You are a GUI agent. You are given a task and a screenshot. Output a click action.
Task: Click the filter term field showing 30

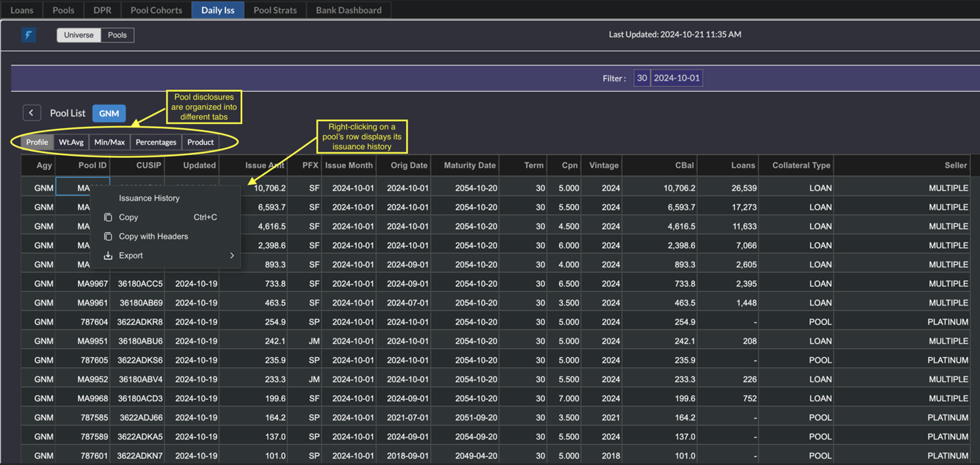click(x=642, y=78)
